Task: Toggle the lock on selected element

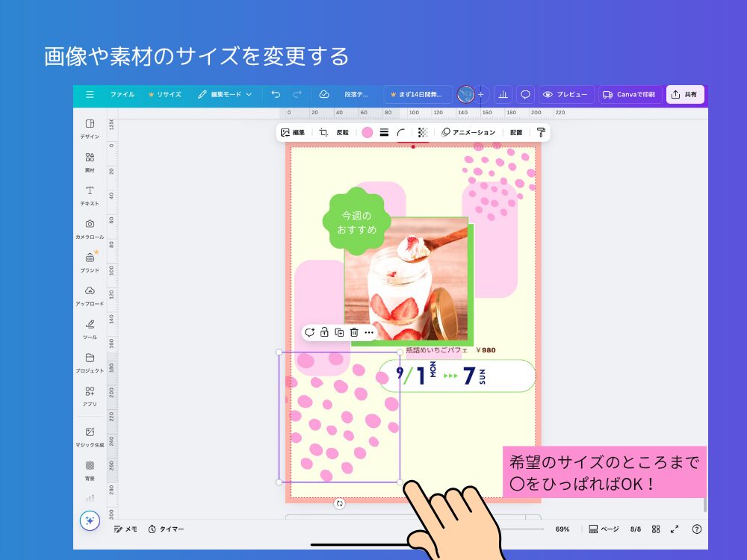Action: pyautogui.click(x=324, y=332)
